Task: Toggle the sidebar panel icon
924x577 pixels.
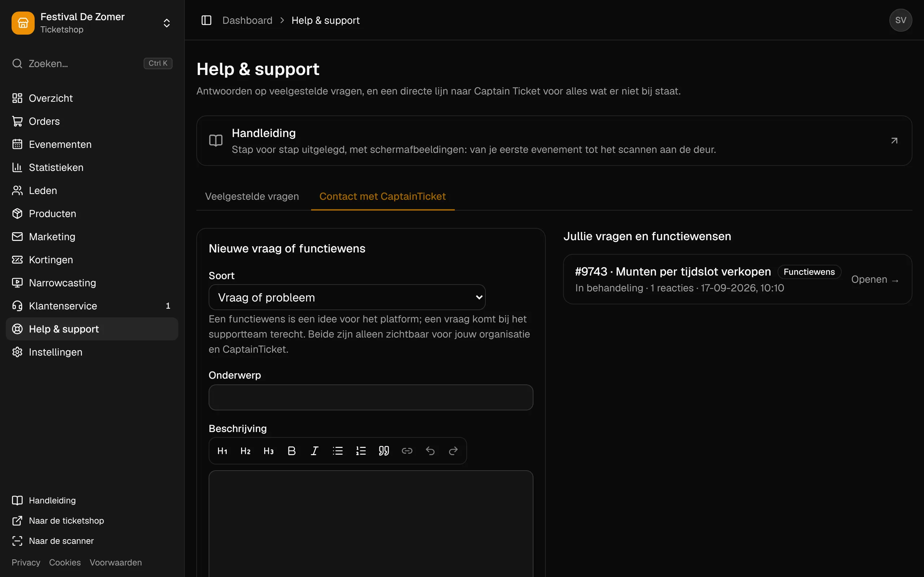Action: (x=206, y=20)
